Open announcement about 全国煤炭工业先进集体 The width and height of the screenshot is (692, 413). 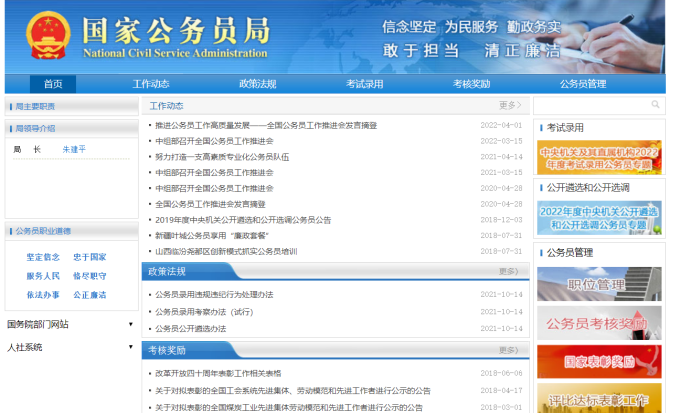tap(289, 407)
